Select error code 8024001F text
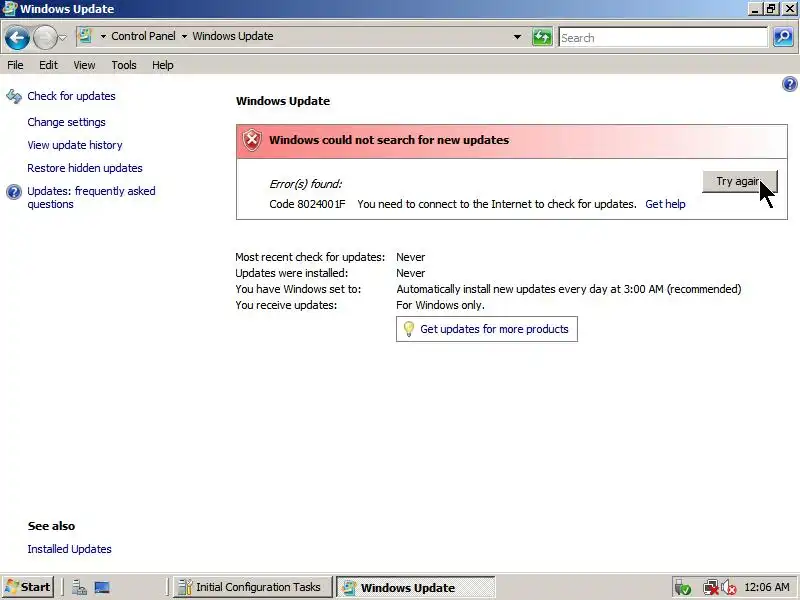The image size is (800, 600). tap(307, 204)
